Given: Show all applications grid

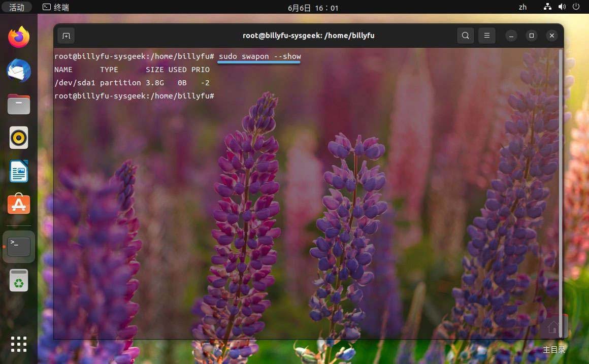Looking at the screenshot, I should point(19,344).
